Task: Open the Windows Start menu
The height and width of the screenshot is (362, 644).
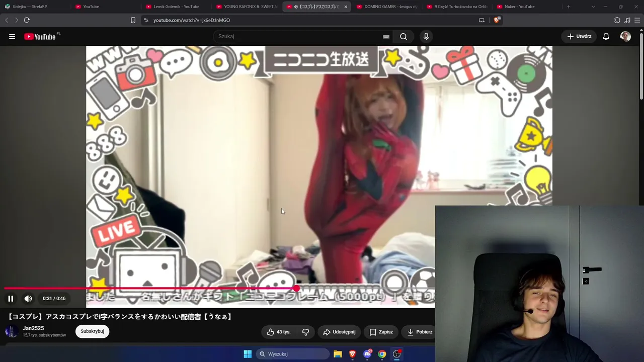Action: (x=248, y=354)
